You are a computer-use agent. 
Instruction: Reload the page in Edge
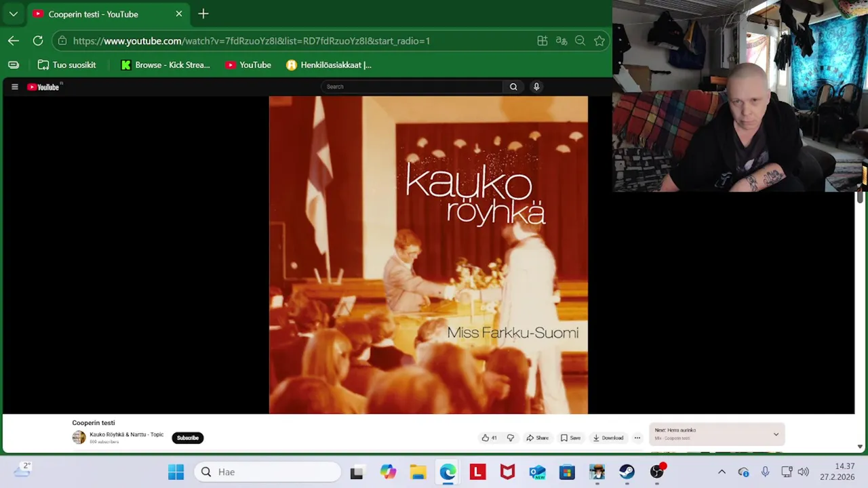(x=38, y=41)
